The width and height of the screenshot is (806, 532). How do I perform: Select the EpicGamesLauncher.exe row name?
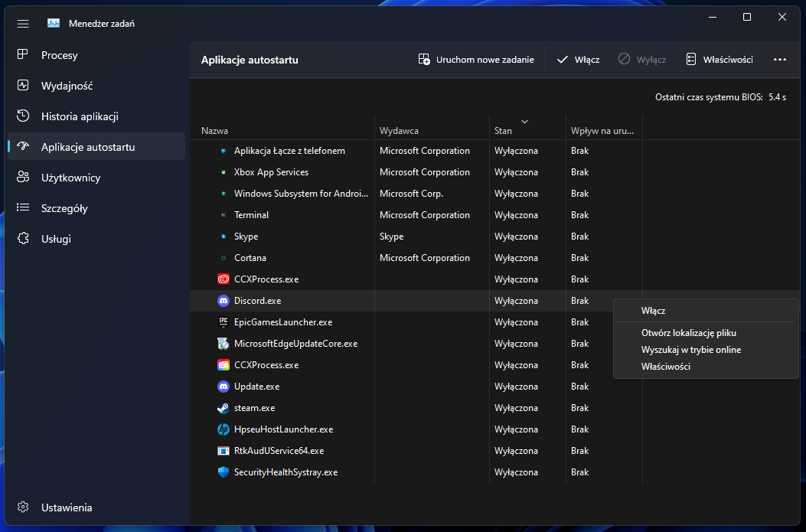(x=283, y=322)
